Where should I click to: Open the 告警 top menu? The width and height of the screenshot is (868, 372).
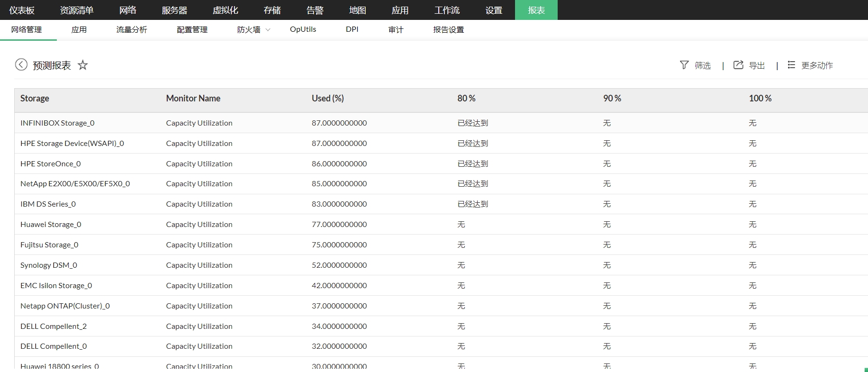(x=315, y=10)
